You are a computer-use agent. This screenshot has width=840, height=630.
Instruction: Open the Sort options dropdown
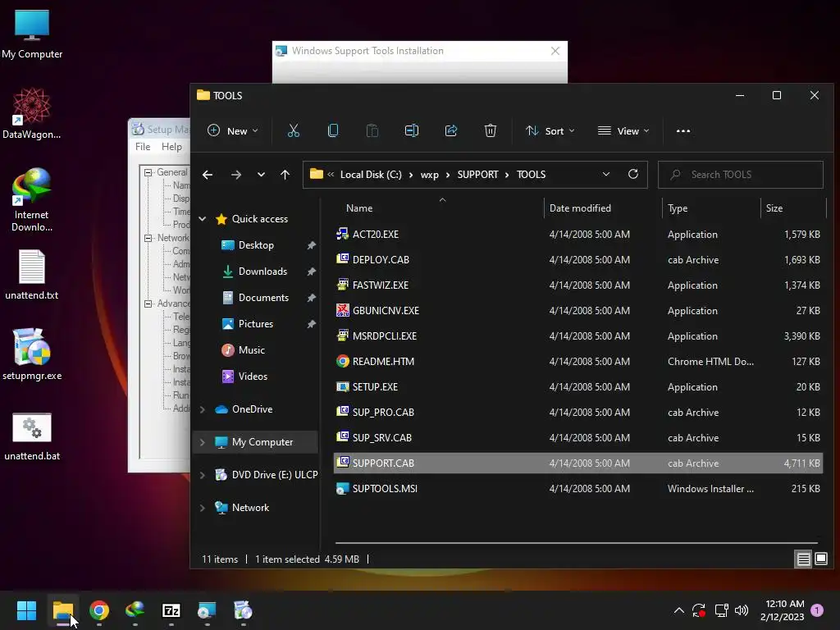550,130
